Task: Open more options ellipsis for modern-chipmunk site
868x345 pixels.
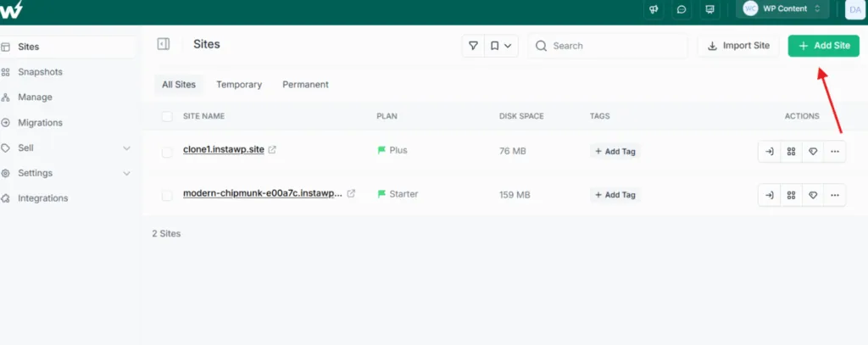Action: [x=835, y=195]
